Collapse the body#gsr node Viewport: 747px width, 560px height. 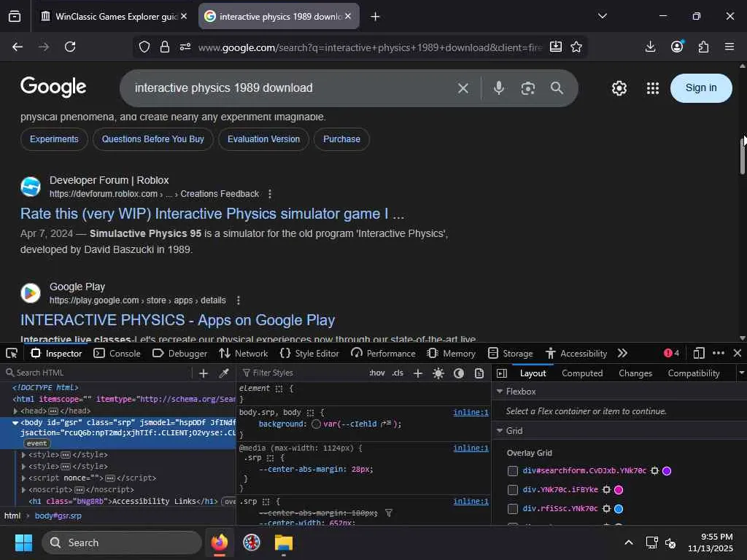coord(15,423)
